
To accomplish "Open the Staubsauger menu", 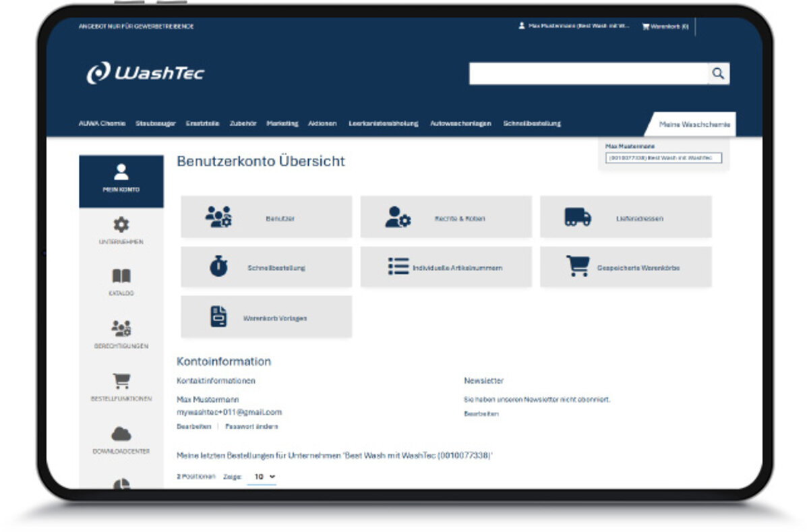I will click(156, 123).
